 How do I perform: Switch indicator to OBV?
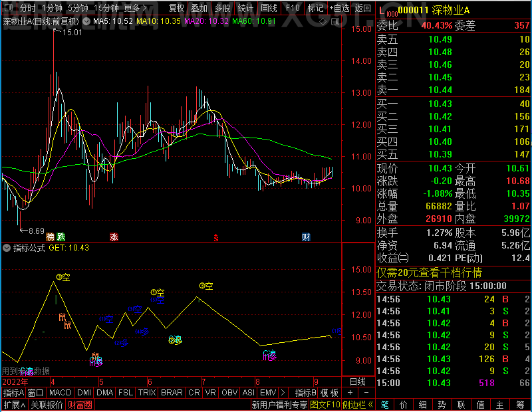pyautogui.click(x=229, y=393)
